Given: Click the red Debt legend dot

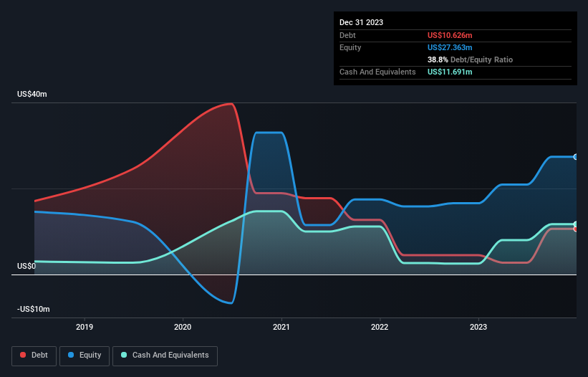Looking at the screenshot, I should 23,355.
